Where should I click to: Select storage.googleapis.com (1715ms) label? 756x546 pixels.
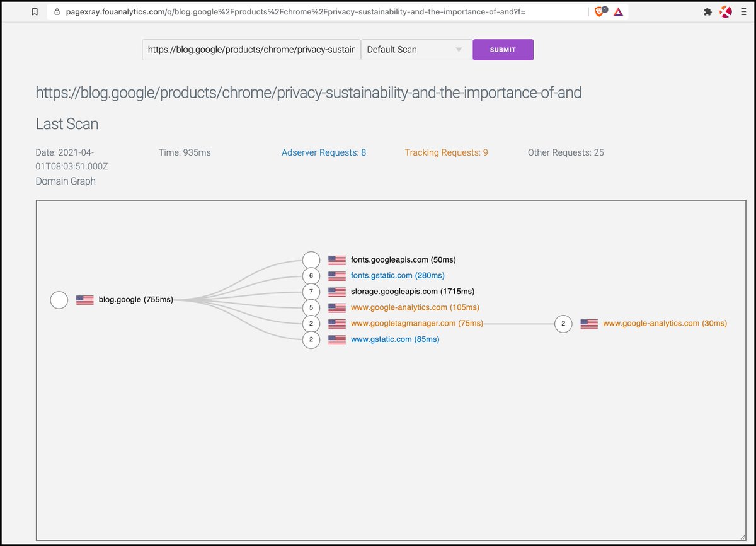pos(413,291)
